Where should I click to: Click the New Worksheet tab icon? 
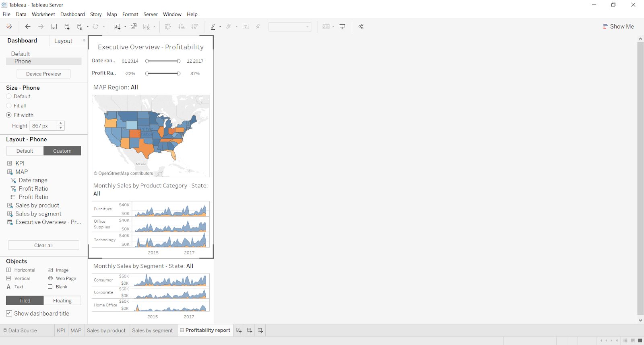click(239, 330)
